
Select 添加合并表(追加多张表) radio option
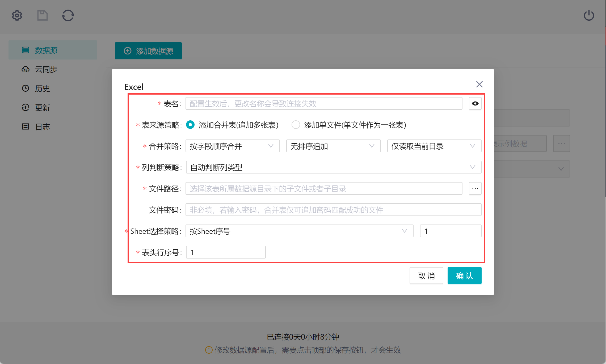(x=190, y=125)
